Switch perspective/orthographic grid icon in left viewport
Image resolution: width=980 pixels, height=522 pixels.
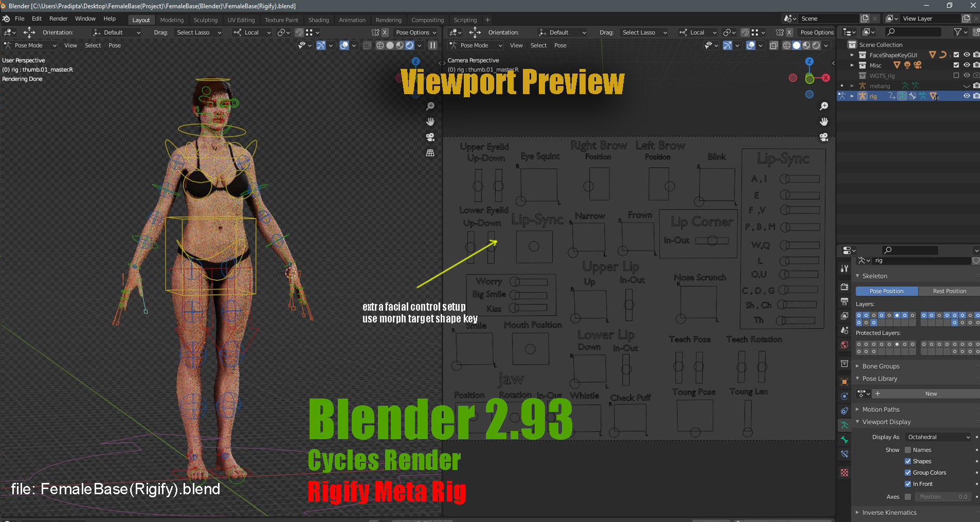[x=430, y=153]
